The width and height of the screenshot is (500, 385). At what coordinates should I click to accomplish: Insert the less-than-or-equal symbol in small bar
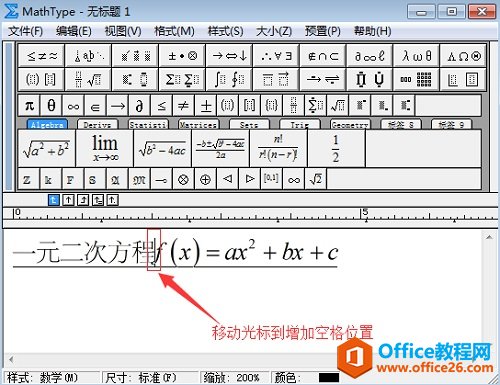(161, 106)
